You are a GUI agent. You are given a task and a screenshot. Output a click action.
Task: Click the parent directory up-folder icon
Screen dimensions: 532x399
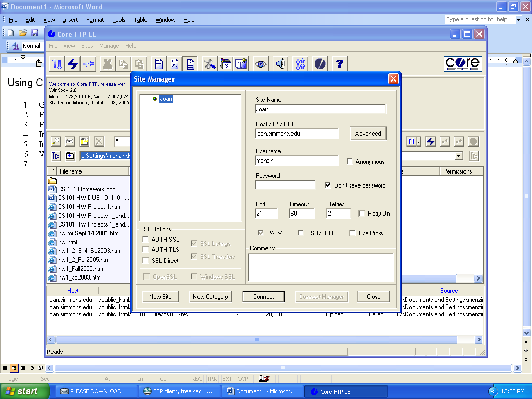[70, 156]
